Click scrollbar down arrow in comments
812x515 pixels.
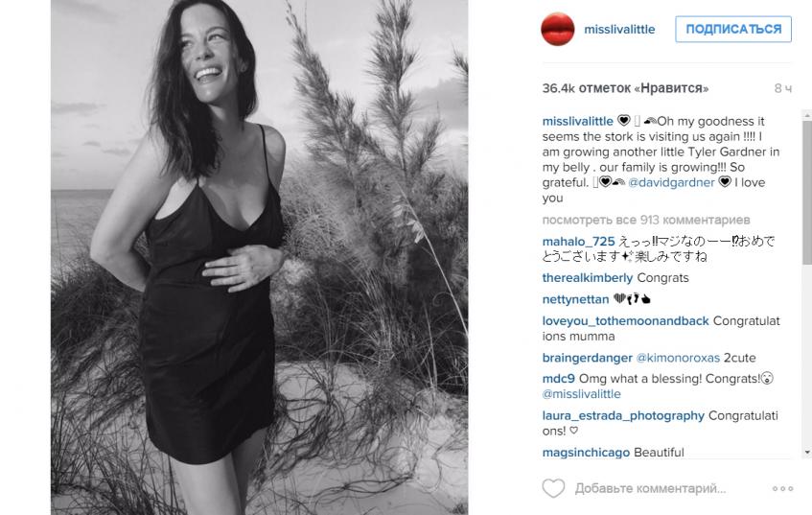tap(807, 453)
